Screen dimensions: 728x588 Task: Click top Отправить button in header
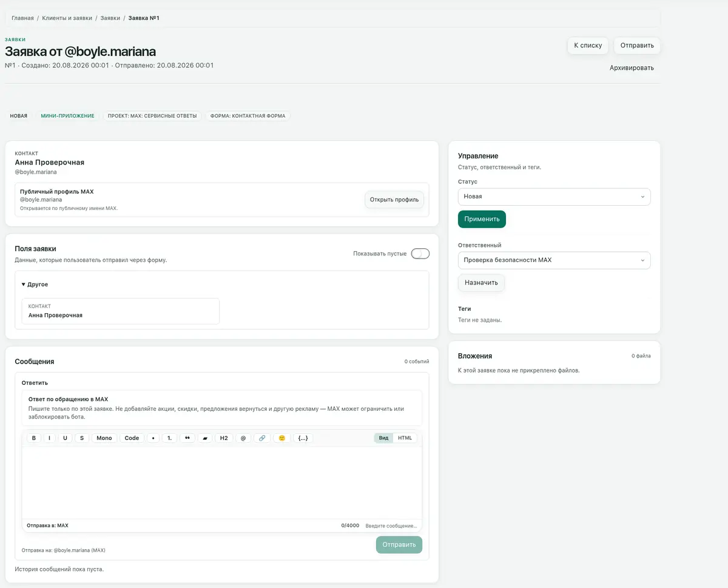click(x=637, y=46)
